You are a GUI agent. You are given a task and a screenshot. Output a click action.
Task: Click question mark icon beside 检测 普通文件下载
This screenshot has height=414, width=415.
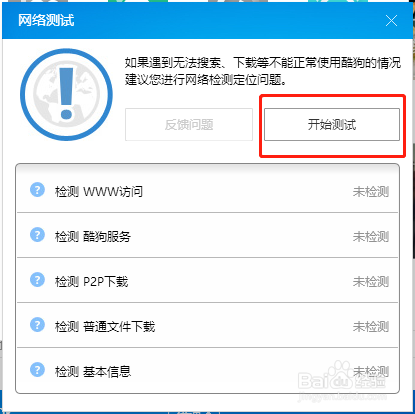coord(37,325)
